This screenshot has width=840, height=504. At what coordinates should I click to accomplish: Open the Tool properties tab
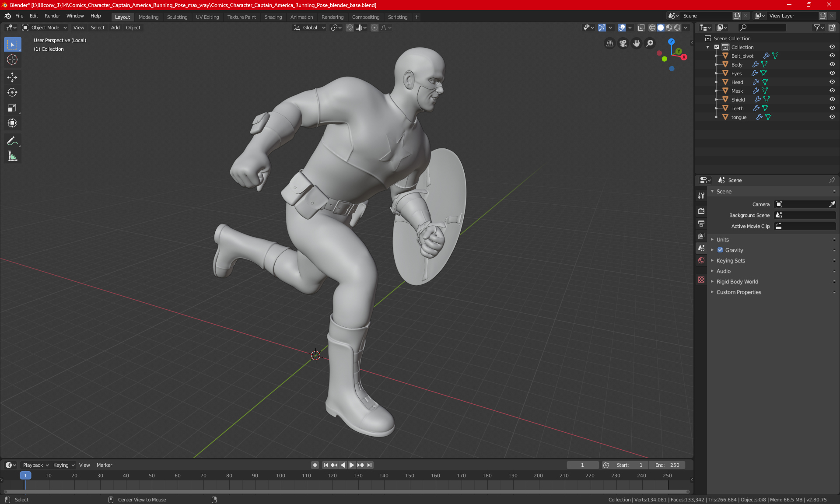click(x=701, y=196)
